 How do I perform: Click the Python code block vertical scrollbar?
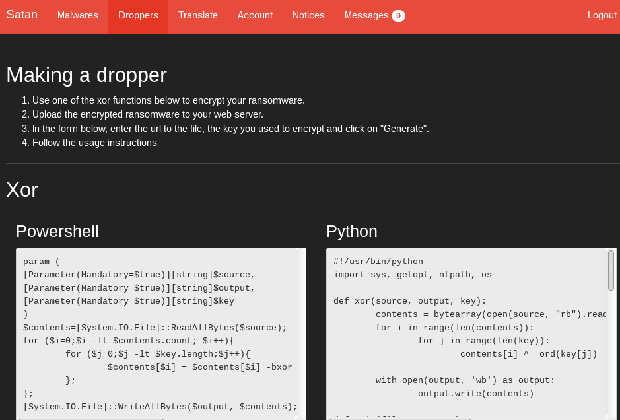(x=611, y=271)
